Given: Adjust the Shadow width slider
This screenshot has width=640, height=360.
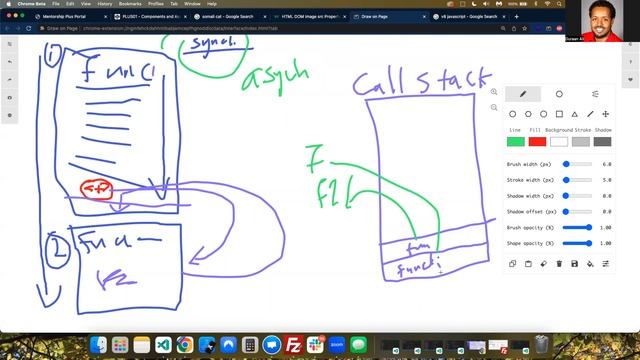Looking at the screenshot, I should point(577,196).
